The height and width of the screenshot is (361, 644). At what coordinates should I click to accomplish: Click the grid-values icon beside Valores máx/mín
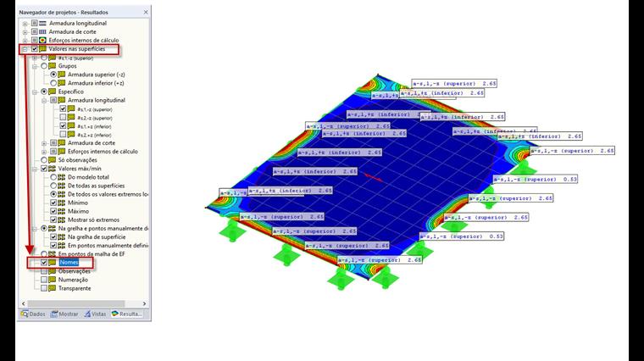pyautogui.click(x=53, y=169)
